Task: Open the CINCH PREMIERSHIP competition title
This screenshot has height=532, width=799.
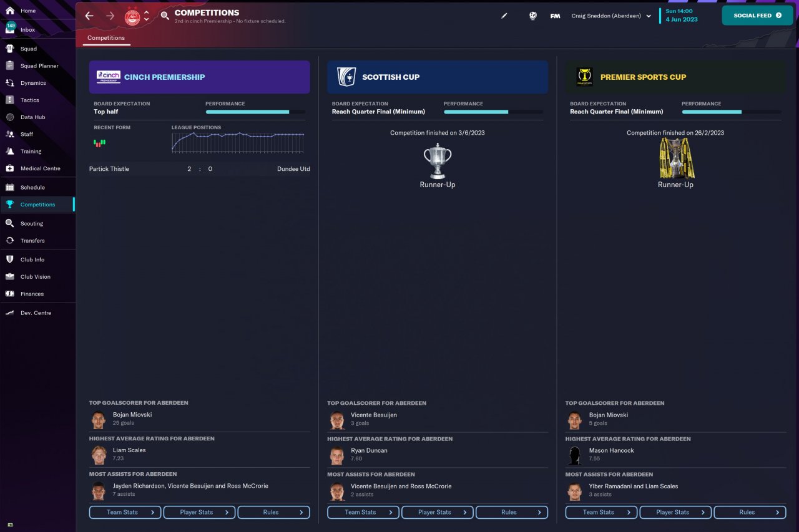Action: (165, 77)
